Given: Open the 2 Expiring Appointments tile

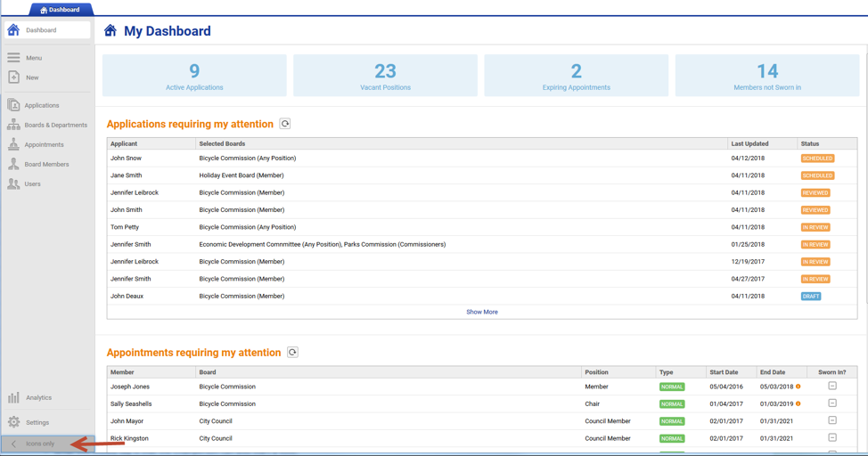Looking at the screenshot, I should (x=577, y=76).
